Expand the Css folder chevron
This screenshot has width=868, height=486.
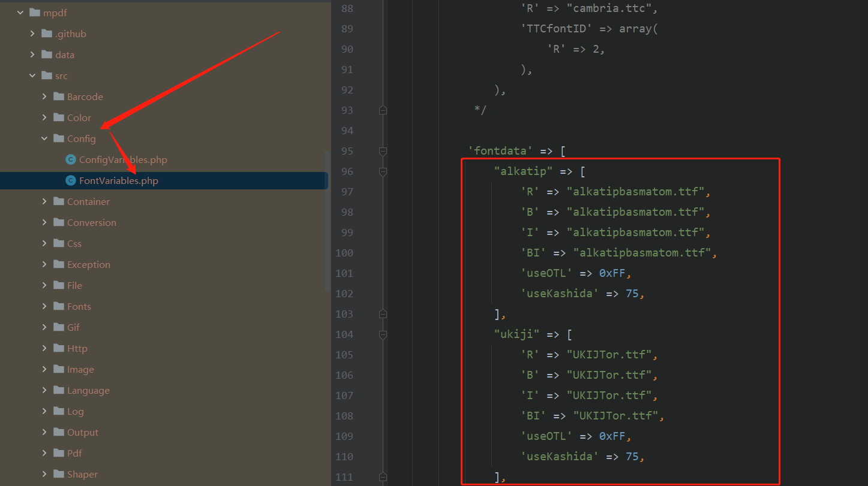44,243
